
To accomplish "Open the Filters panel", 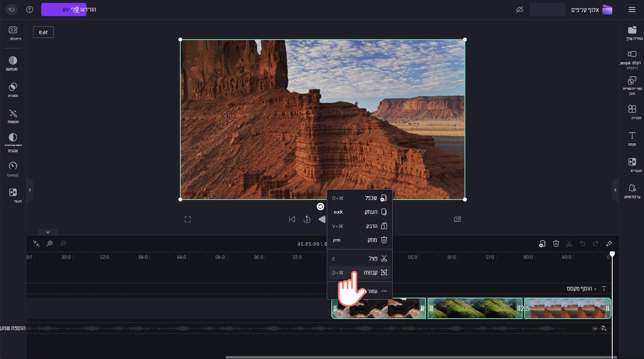I will click(x=13, y=89).
